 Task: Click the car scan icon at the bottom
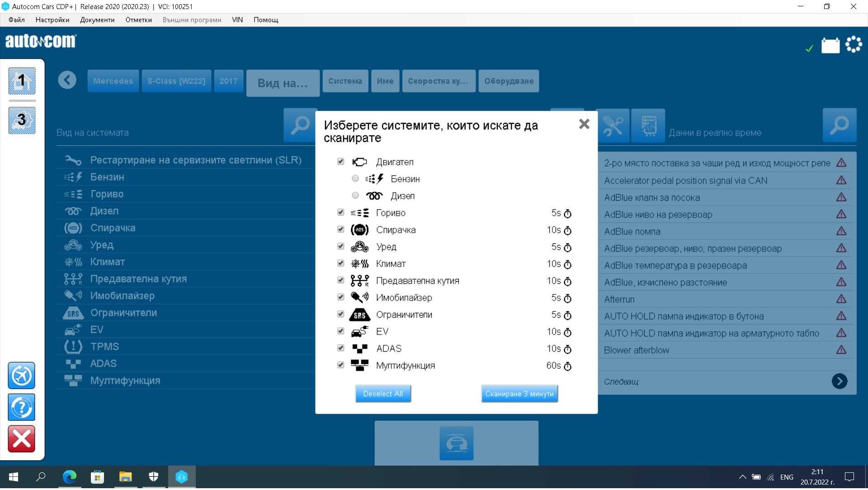point(456,444)
